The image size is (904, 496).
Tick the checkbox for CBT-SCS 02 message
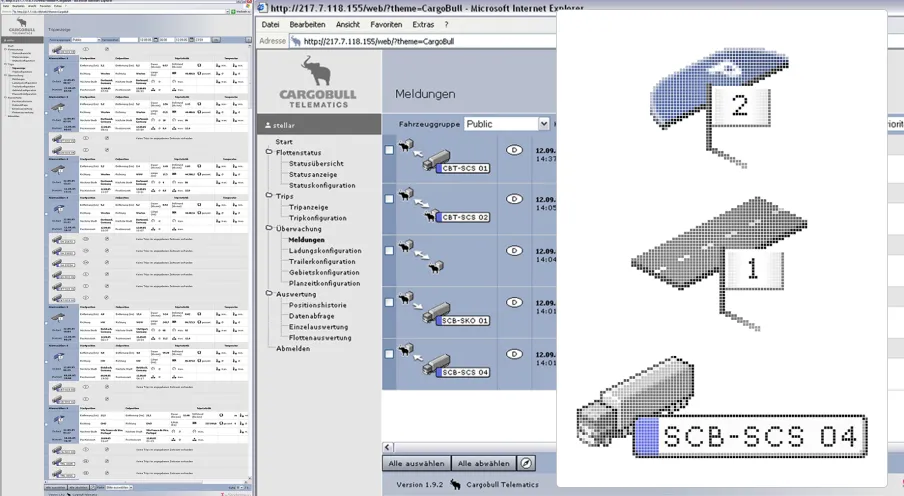pyautogui.click(x=389, y=199)
